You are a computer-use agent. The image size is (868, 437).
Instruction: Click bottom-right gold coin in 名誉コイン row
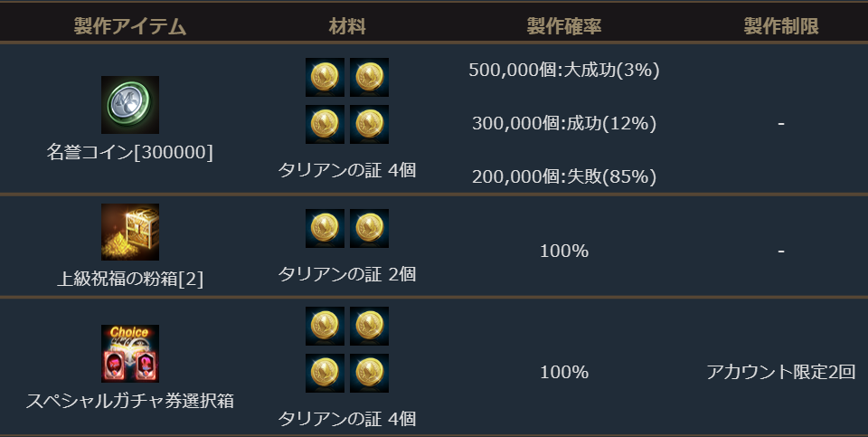coord(370,124)
